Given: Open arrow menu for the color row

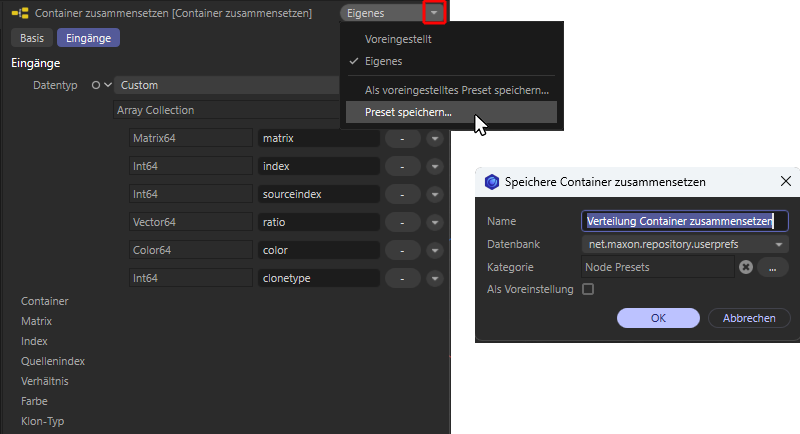Looking at the screenshot, I should click(x=434, y=250).
